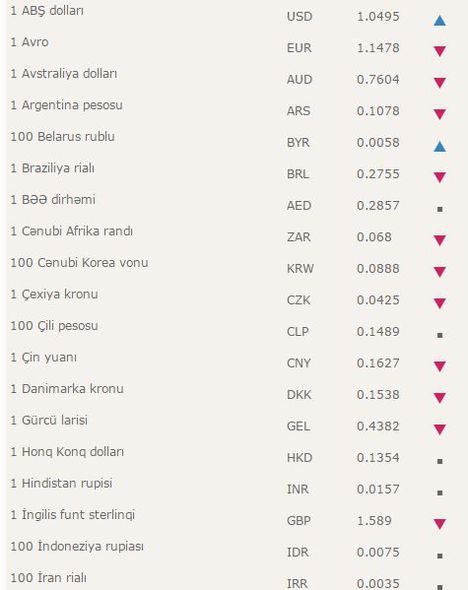The image size is (468, 590).
Task: Click the KRW currency code
Action: coord(300,268)
